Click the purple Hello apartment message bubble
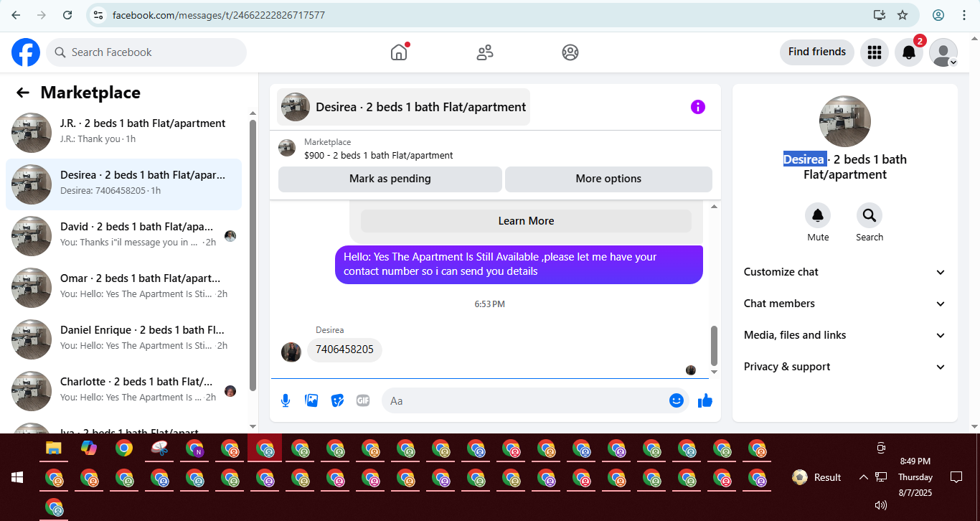The width and height of the screenshot is (980, 521). 519,265
